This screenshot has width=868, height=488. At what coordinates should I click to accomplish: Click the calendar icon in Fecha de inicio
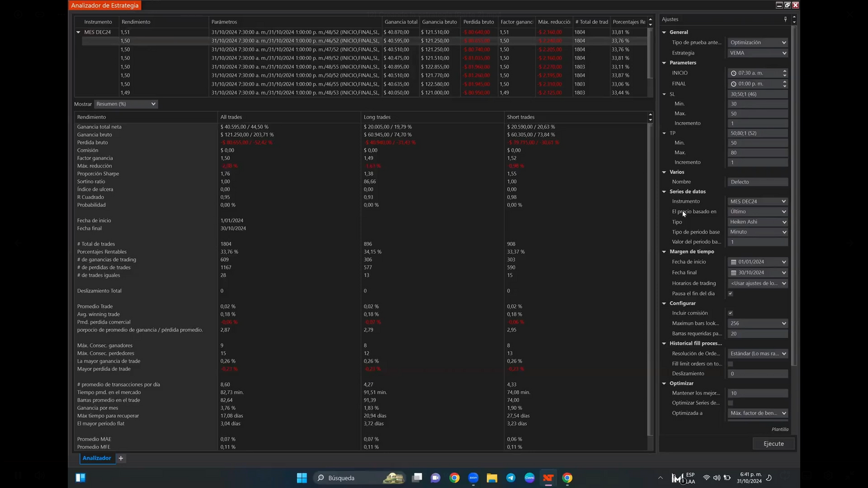coord(733,262)
